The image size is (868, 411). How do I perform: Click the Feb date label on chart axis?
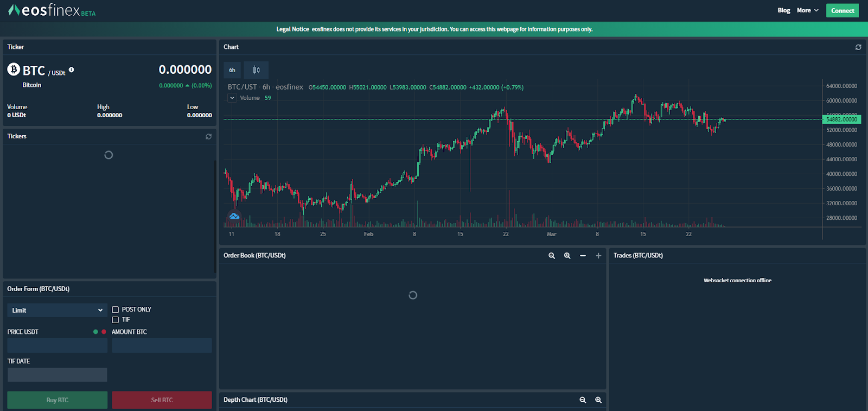point(368,234)
